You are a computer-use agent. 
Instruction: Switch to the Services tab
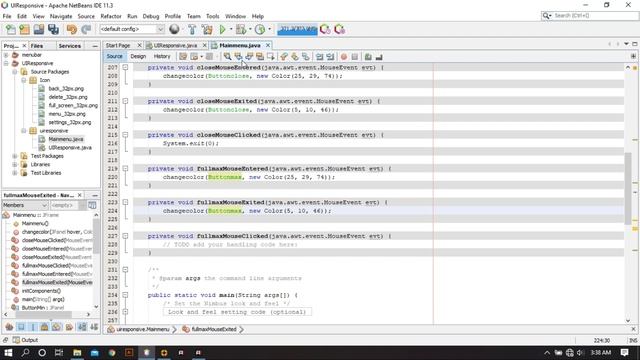click(70, 46)
